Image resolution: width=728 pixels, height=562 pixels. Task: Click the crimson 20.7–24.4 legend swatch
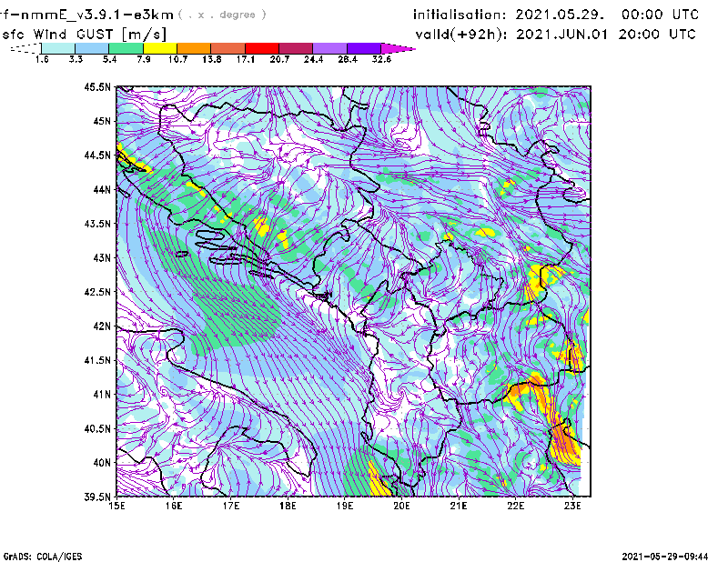pos(296,48)
